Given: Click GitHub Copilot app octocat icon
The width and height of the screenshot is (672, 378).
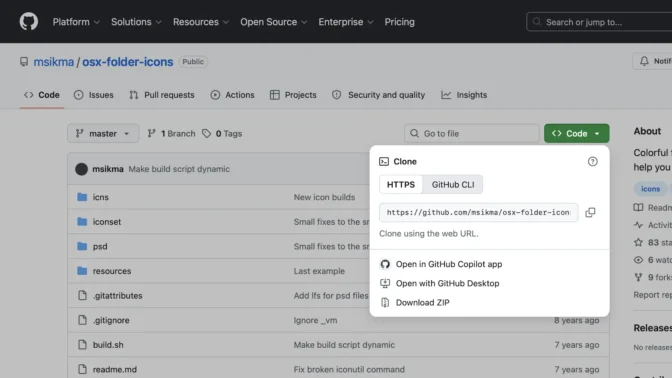Looking at the screenshot, I should tap(385, 264).
